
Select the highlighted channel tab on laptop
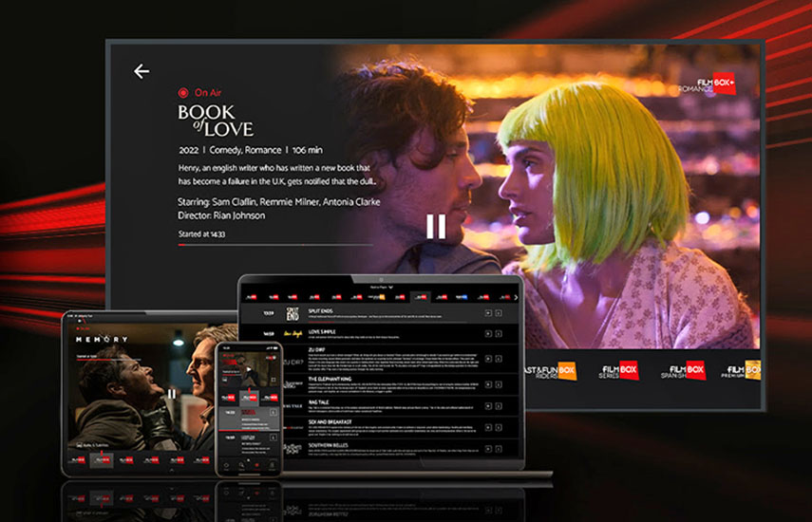421,297
